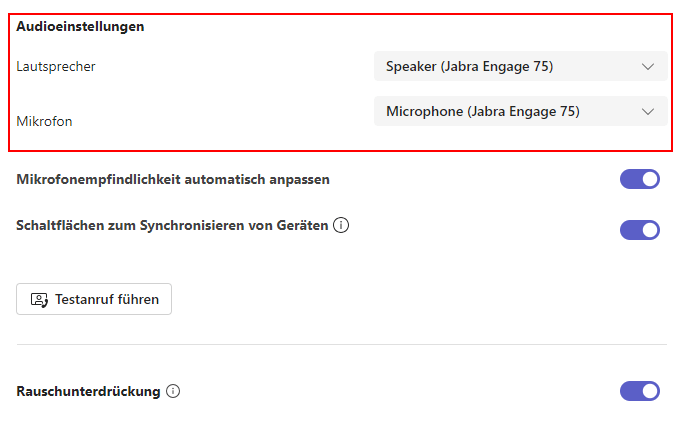This screenshot has width=681, height=425.
Task: Turn off the Rauschunterdrückung switch
Action: (640, 391)
